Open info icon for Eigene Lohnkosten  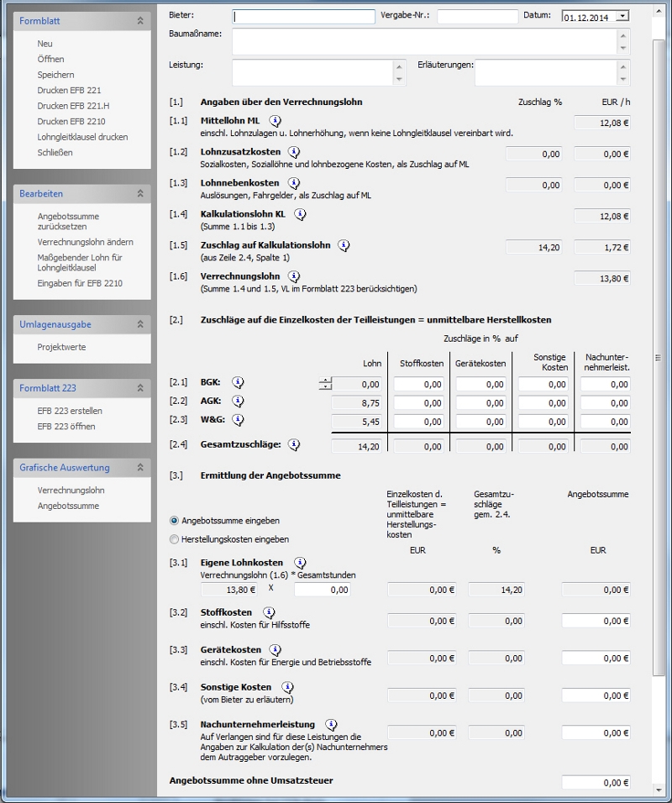pos(300,563)
